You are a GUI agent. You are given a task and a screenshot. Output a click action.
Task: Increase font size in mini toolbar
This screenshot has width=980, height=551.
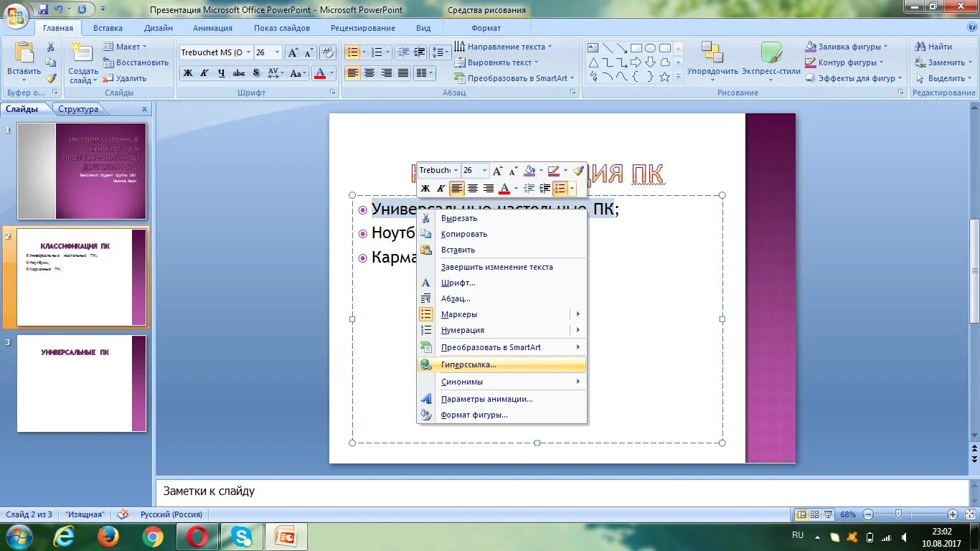pyautogui.click(x=498, y=171)
